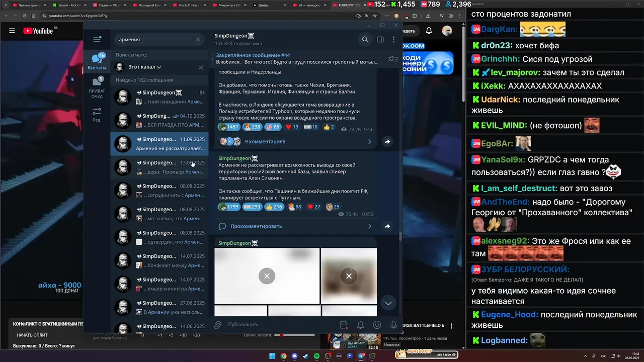This screenshot has height=362, width=644.
Task: Click the heart reaction with 27
Action: 313,207
